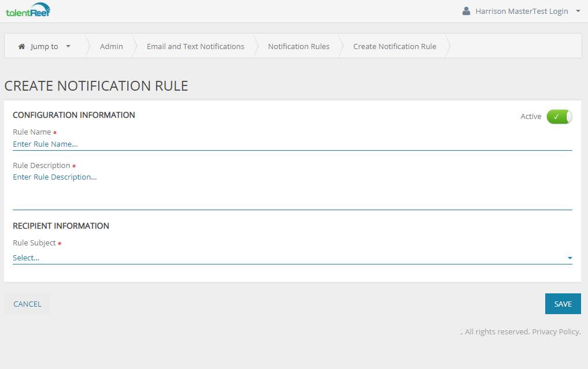Image resolution: width=588 pixels, height=369 pixels.
Task: Expand the Rule Subject dropdown arrow
Action: (x=569, y=258)
